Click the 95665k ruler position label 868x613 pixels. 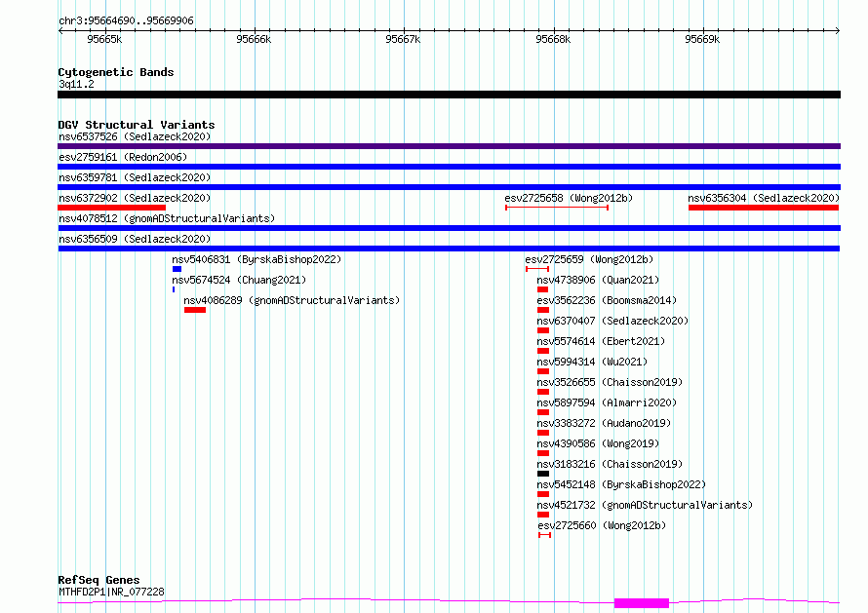(x=104, y=39)
